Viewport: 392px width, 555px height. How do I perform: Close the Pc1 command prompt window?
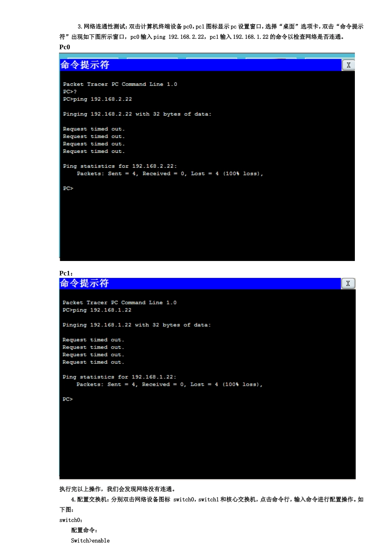348,283
